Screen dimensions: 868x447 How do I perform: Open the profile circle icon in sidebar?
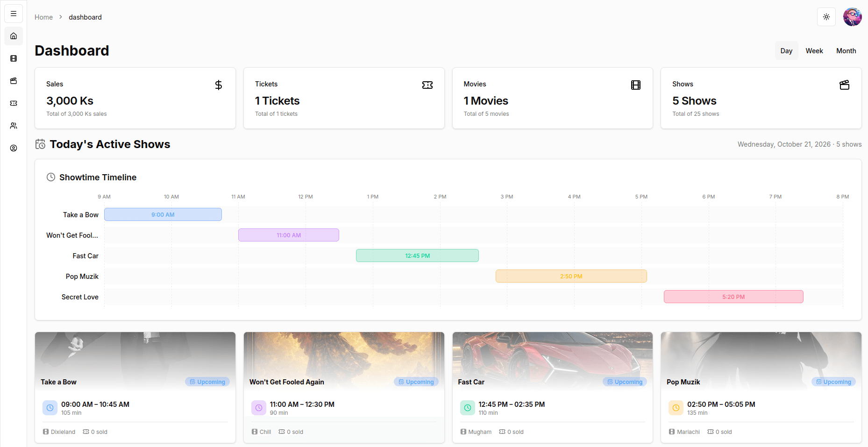(14, 148)
